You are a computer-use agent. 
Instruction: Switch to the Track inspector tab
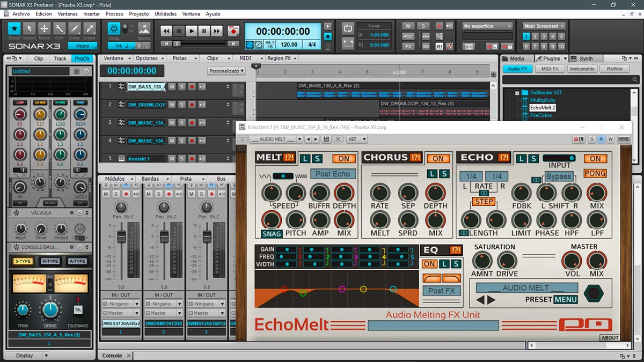coord(60,58)
